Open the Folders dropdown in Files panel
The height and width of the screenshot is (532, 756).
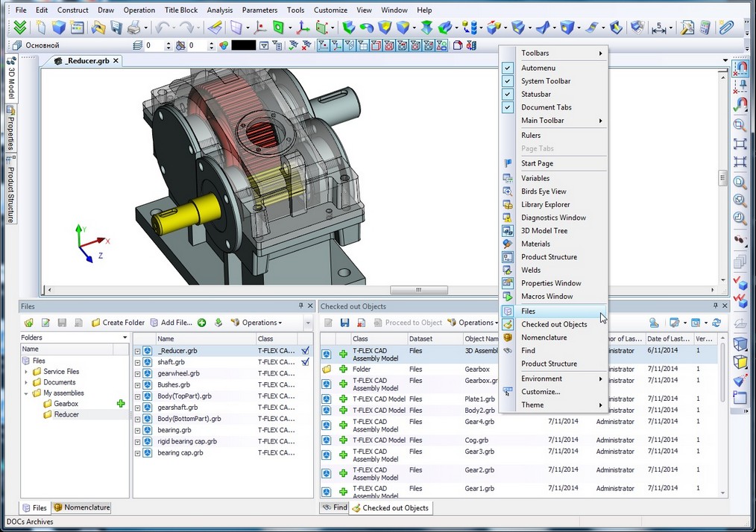pos(125,338)
